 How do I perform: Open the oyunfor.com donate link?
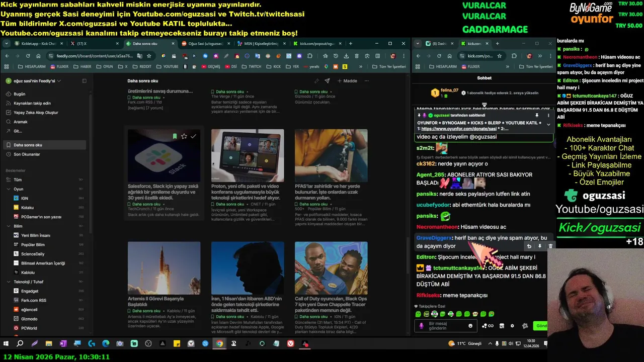point(459,129)
